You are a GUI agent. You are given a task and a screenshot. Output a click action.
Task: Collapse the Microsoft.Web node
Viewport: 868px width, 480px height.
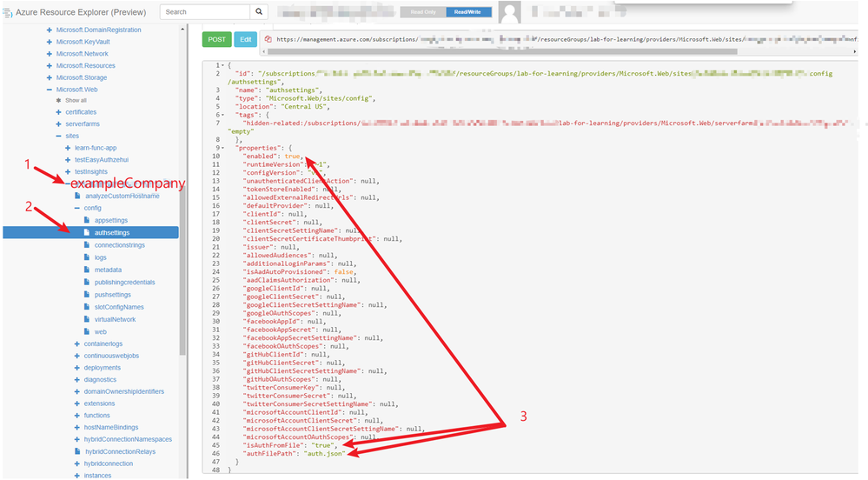pyautogui.click(x=50, y=90)
